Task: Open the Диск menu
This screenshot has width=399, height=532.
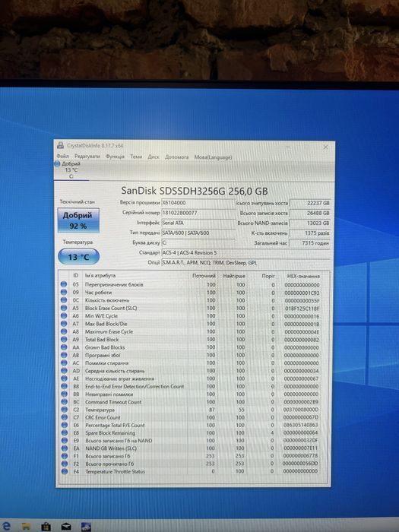Action: 154,157
